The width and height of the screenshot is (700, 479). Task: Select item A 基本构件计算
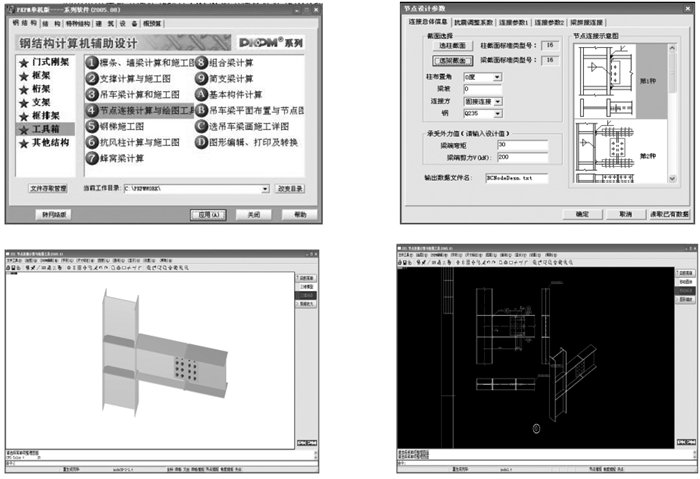237,94
